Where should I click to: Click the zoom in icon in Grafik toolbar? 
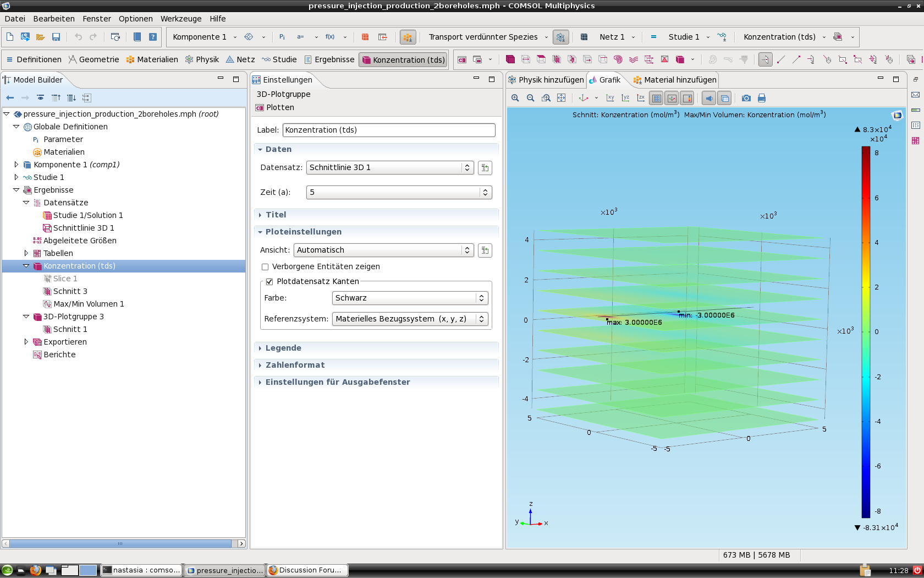[515, 98]
